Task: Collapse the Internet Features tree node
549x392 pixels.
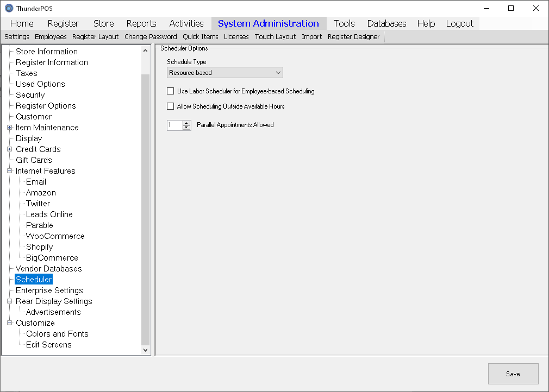Action: [x=10, y=171]
